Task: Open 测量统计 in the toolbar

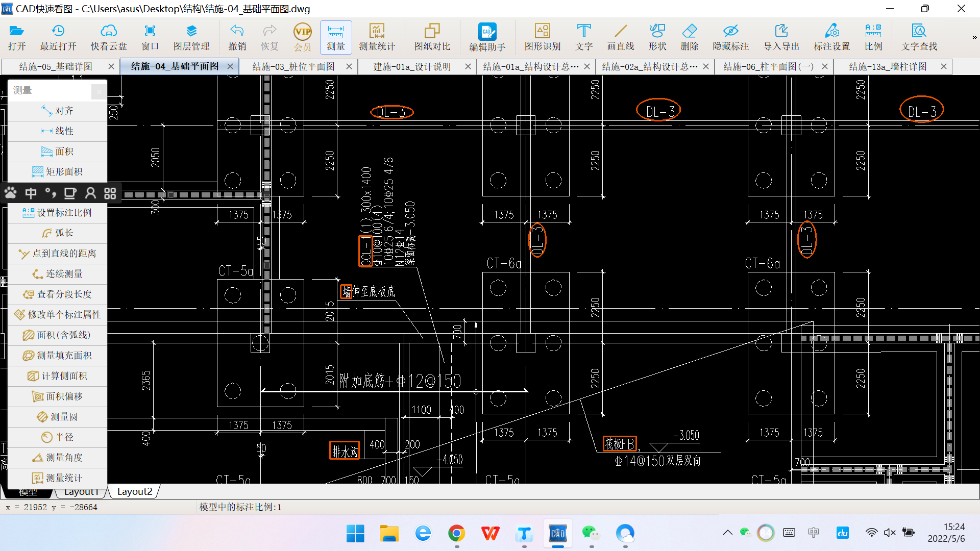Action: pos(377,38)
